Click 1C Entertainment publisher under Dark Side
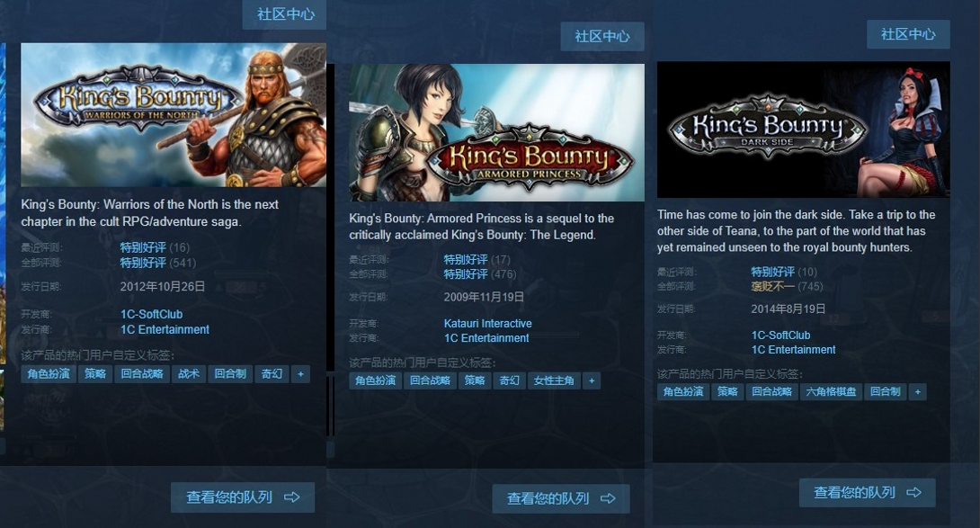Image resolution: width=980 pixels, height=528 pixels. (793, 350)
